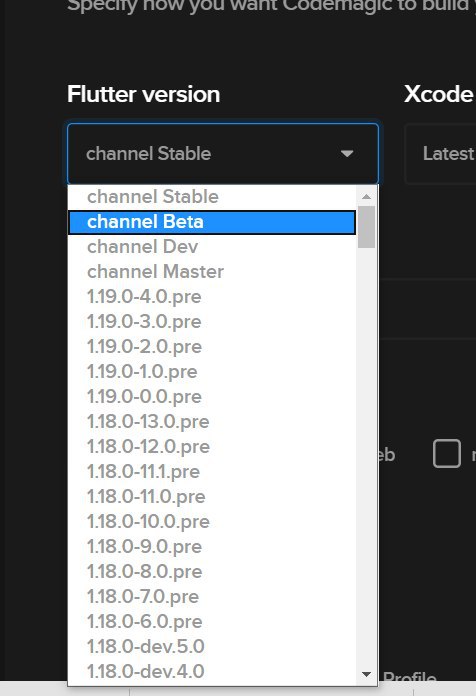Collapse the Flutter version combo box
Image resolution: width=476 pixels, height=696 pixels.
[223, 154]
